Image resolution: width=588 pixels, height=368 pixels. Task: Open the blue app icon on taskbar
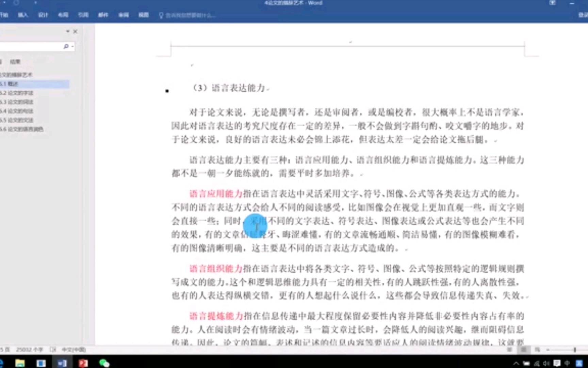coord(41,363)
